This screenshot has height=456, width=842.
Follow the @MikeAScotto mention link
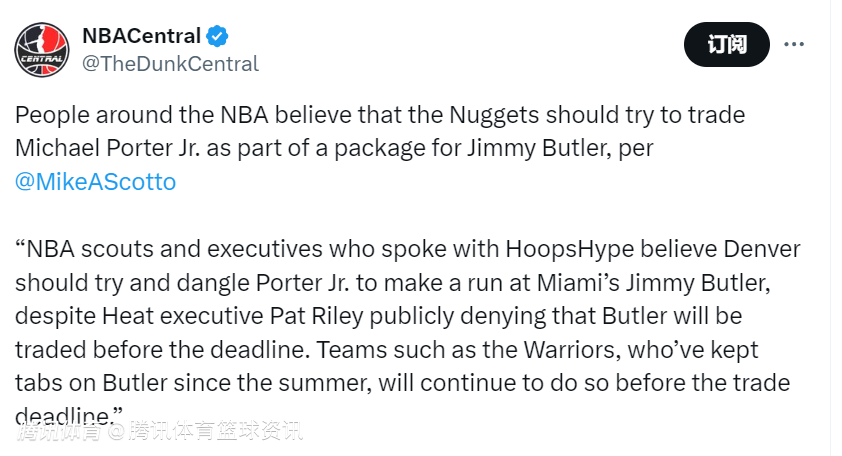95,182
